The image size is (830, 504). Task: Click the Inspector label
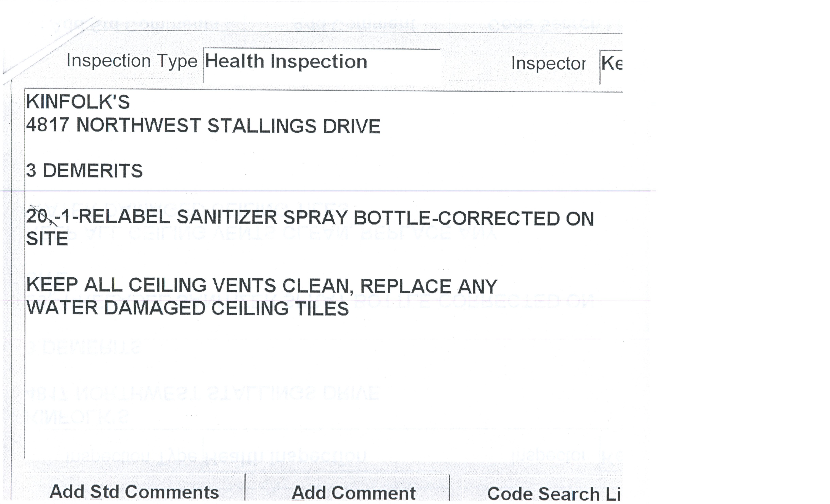click(x=548, y=63)
